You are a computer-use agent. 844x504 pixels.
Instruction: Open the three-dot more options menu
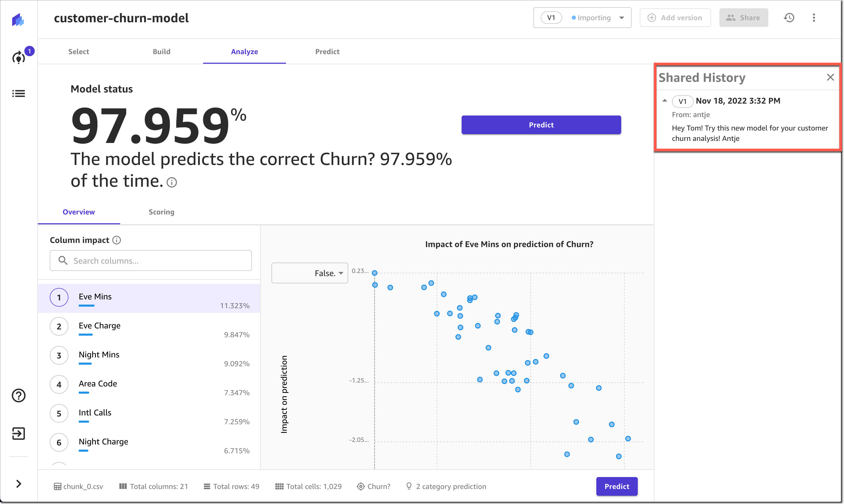coord(814,18)
